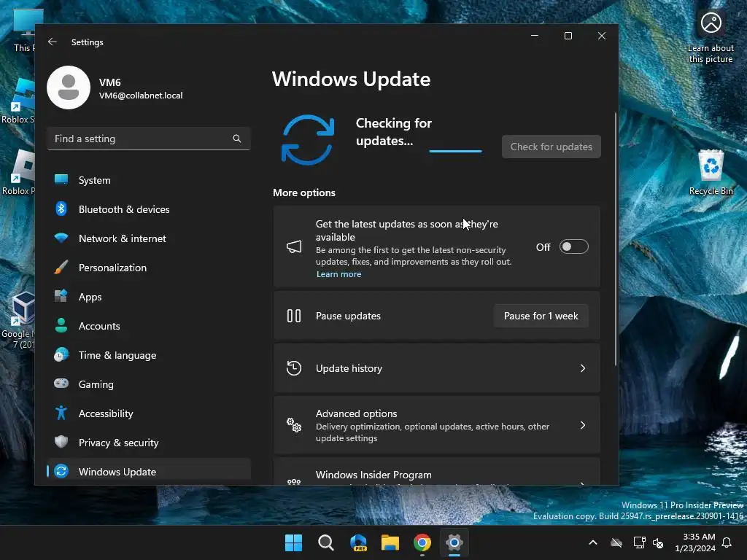Click the muted volume tray icon
This screenshot has width=747, height=560.
659,542
